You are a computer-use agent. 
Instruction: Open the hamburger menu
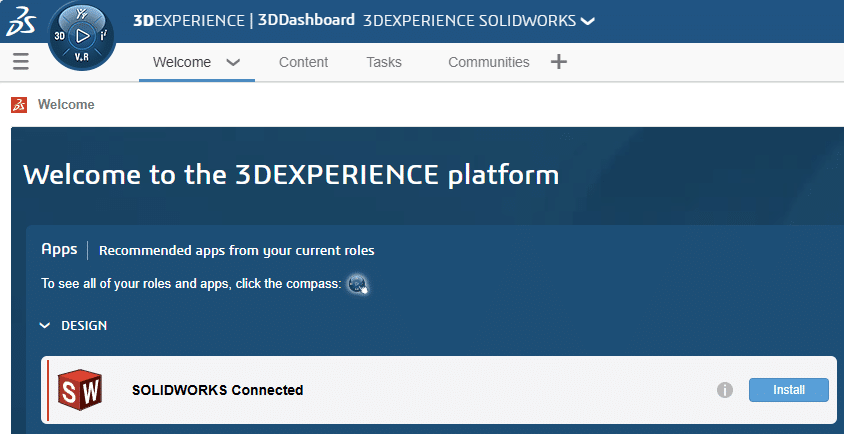[20, 62]
